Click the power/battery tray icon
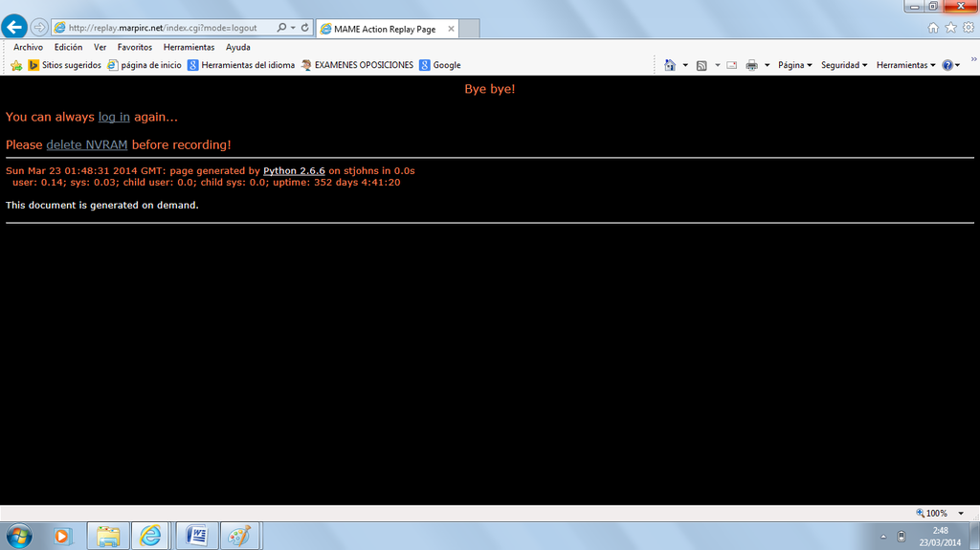The height and width of the screenshot is (550, 980). [x=901, y=537]
